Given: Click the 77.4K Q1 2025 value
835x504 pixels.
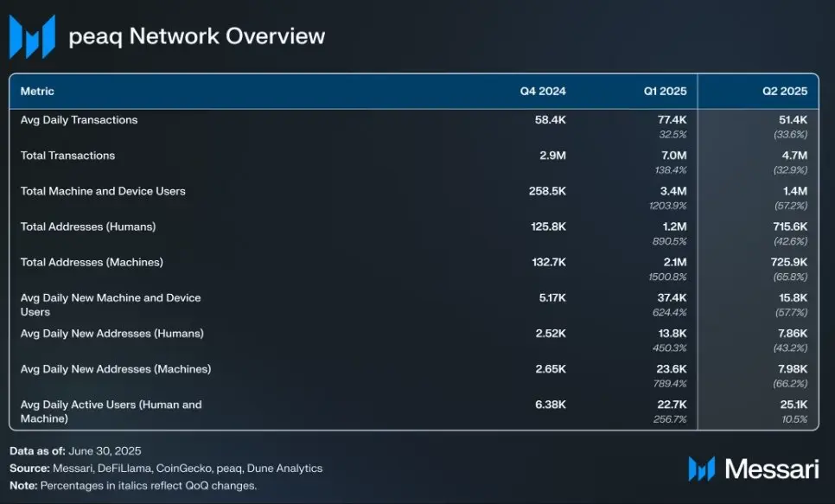Looking at the screenshot, I should tap(672, 120).
